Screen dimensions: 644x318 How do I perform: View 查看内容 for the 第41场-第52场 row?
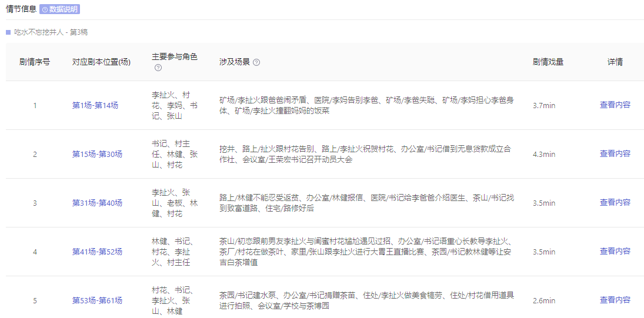pyautogui.click(x=615, y=251)
